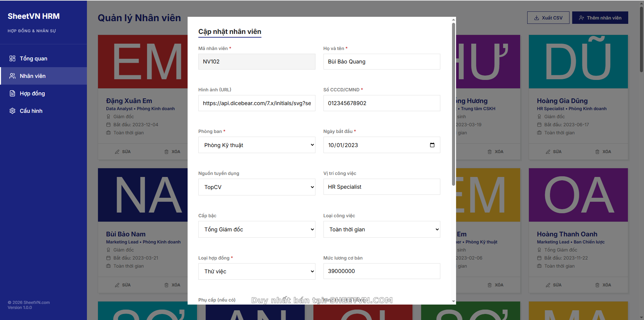The width and height of the screenshot is (644, 320).
Task: Focus the Họ và tên input field
Action: coord(381,62)
